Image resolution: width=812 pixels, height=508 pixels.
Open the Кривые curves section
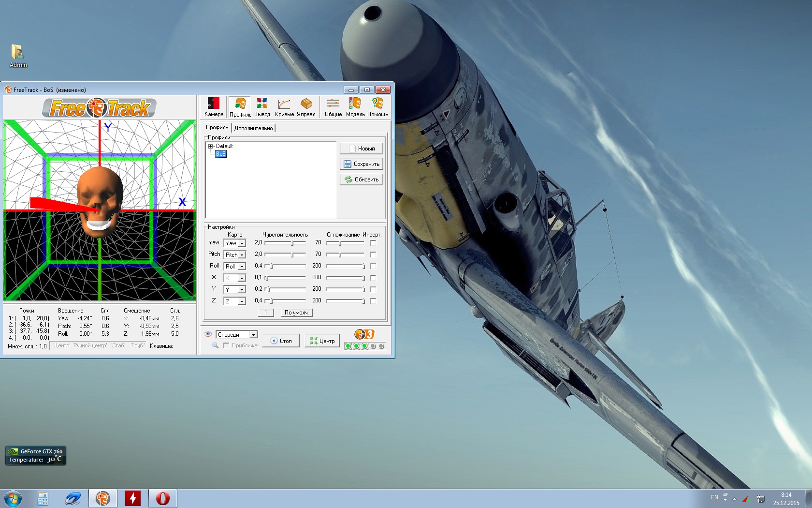click(x=284, y=107)
